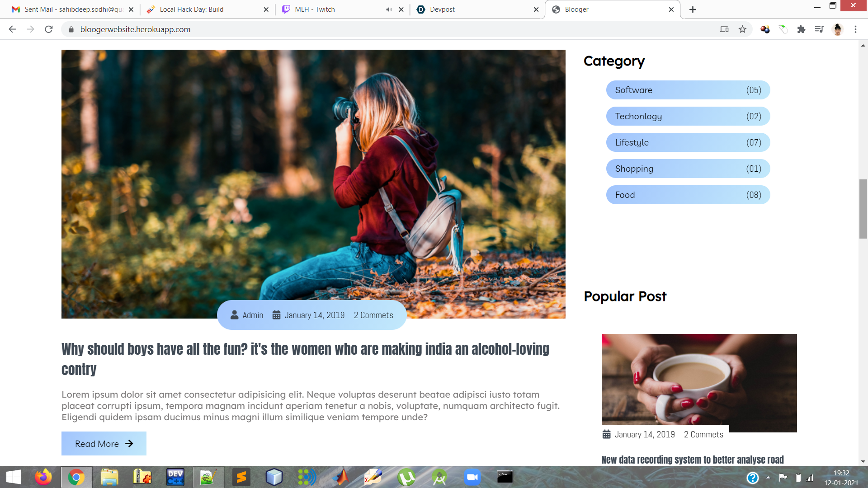Click the Chrome profile avatar
This screenshot has height=488, width=868.
(x=837, y=29)
